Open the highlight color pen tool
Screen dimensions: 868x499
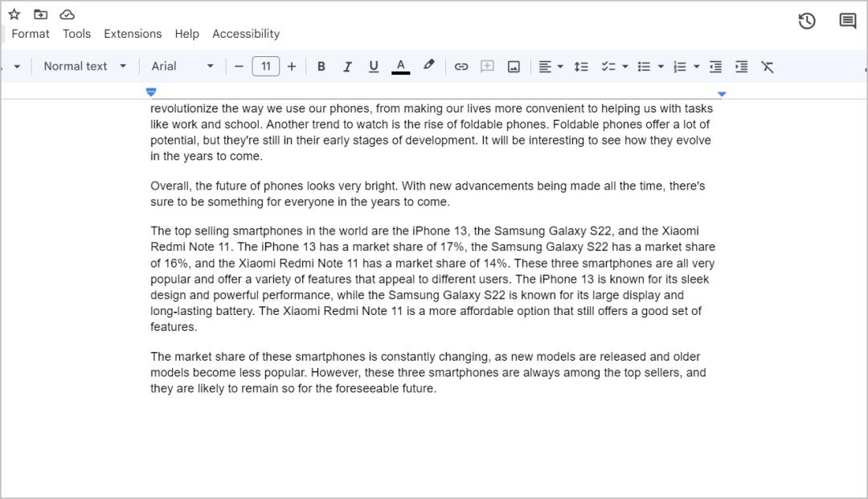428,66
